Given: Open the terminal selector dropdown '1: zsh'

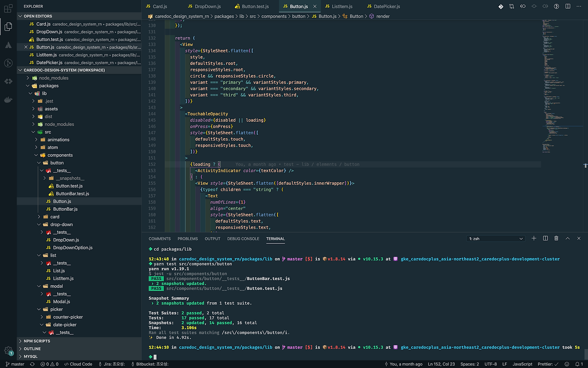Looking at the screenshot, I should pos(496,239).
